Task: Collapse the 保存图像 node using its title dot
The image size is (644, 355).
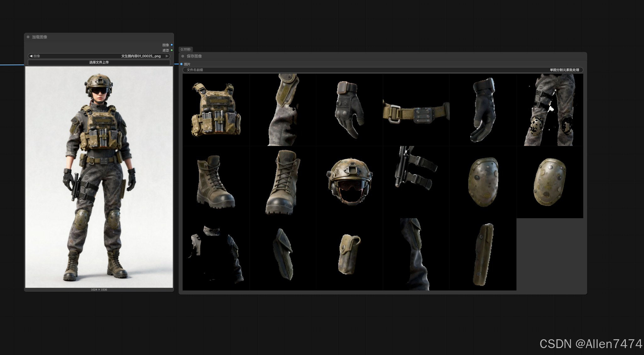Action: 183,56
